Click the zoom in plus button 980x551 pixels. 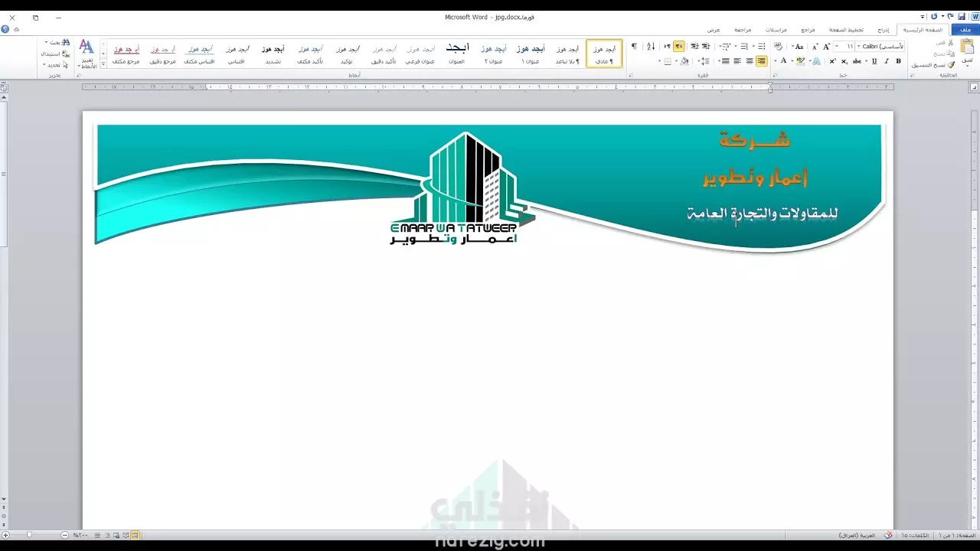[x=5, y=535]
